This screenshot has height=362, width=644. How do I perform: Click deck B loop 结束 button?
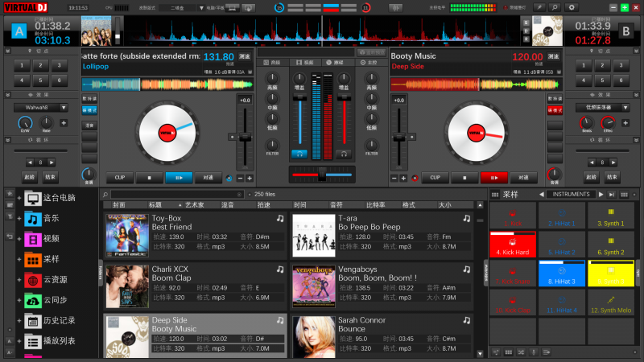pyautogui.click(x=612, y=177)
